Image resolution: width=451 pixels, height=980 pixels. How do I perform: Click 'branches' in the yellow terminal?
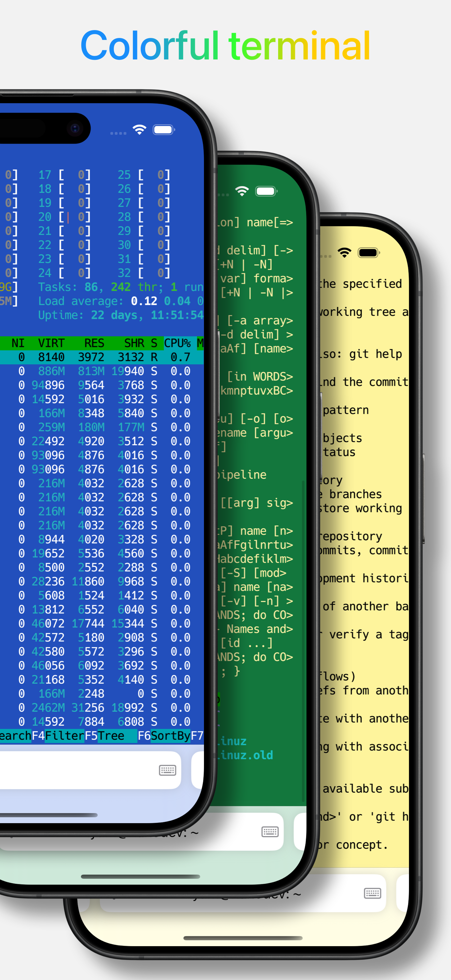355,494
